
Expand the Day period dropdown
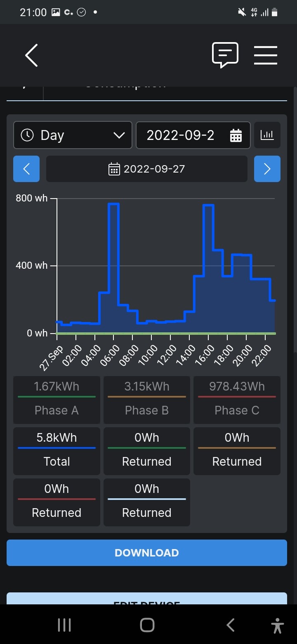pos(73,135)
